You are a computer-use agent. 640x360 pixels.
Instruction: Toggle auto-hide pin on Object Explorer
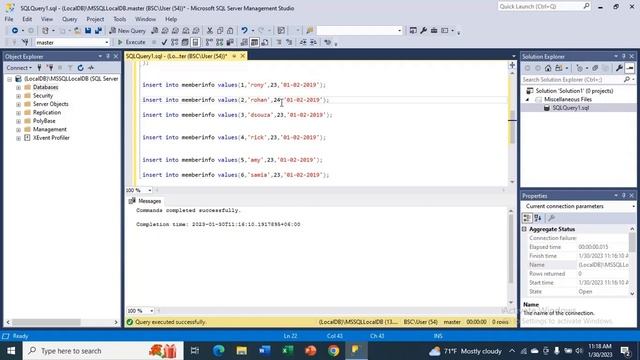pyautogui.click(x=108, y=56)
